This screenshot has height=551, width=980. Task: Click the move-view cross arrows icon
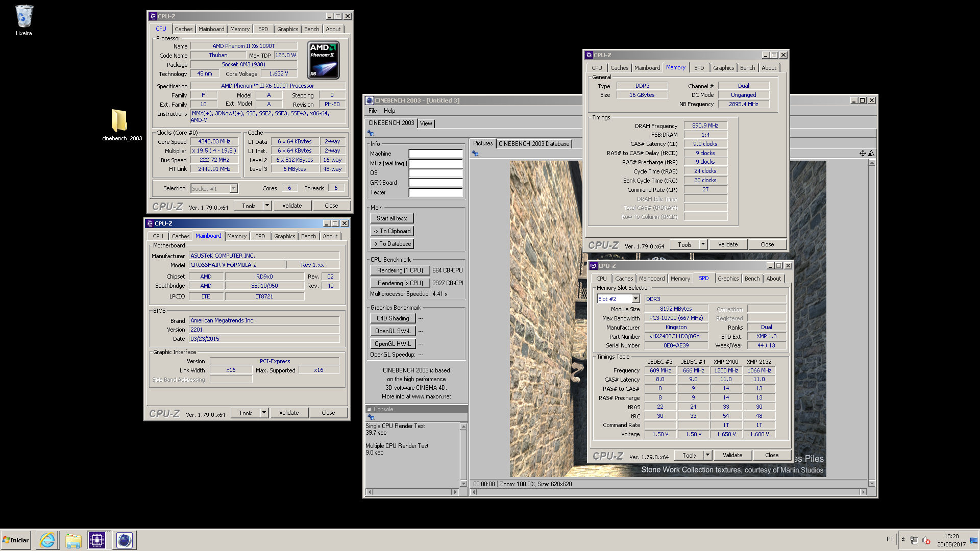click(863, 154)
